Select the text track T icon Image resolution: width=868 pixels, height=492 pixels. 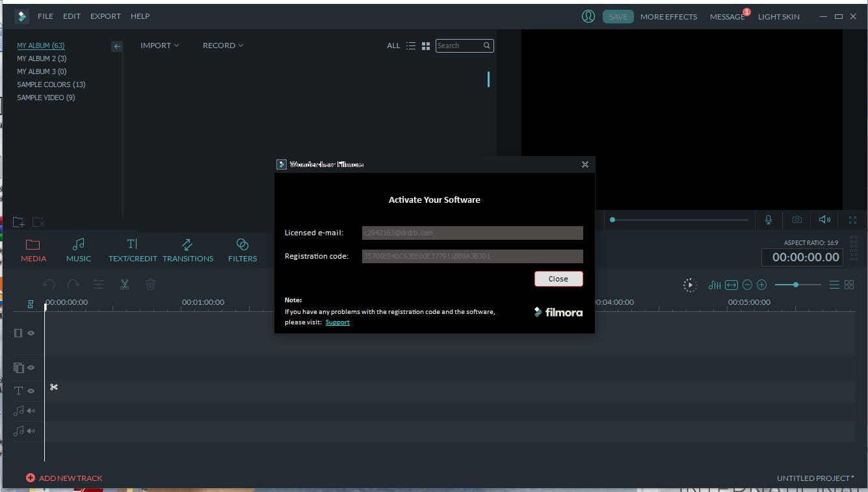pyautogui.click(x=18, y=391)
